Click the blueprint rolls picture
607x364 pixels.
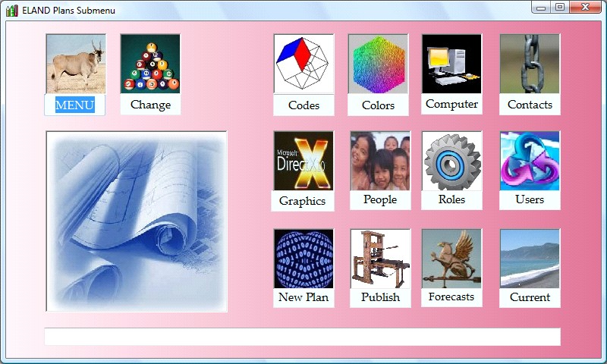tap(137, 221)
